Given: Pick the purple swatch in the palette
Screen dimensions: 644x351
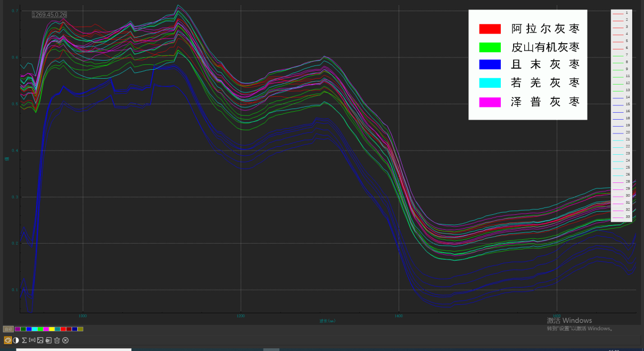Looking at the screenshot, I should point(18,329).
